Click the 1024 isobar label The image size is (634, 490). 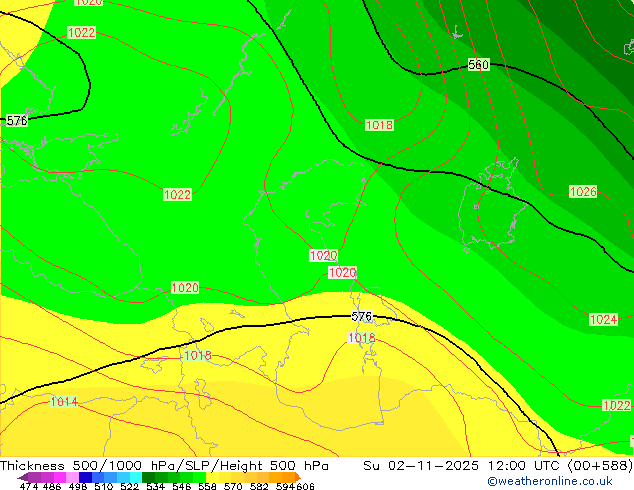point(603,319)
